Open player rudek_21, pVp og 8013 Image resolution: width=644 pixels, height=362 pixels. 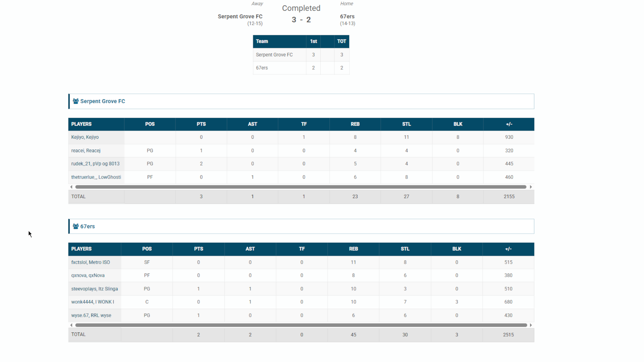pyautogui.click(x=95, y=164)
